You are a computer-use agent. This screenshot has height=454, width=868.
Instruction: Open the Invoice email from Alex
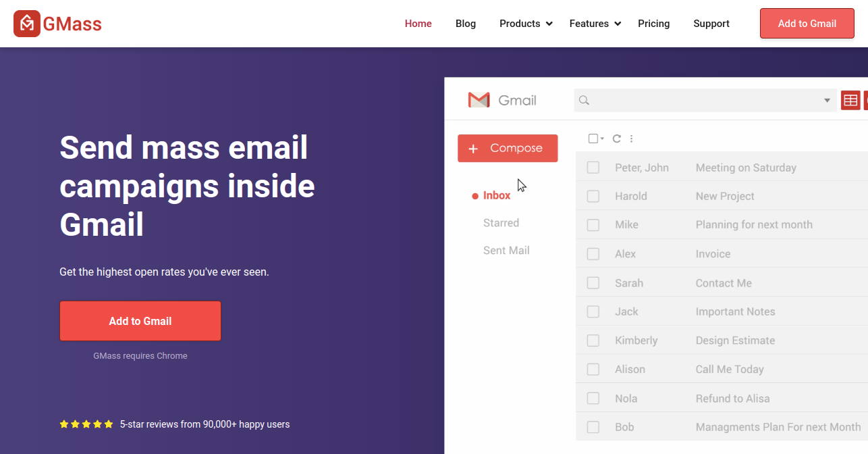[x=713, y=254]
